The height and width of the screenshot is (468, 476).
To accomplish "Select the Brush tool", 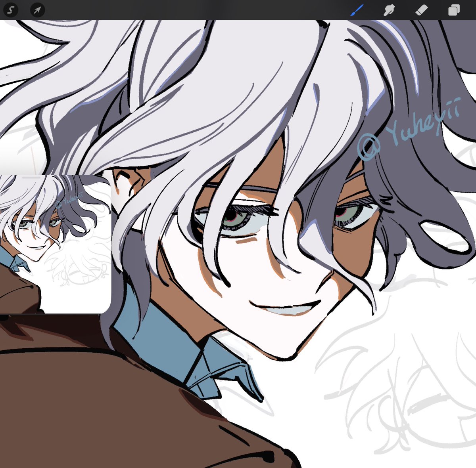I will pos(357,10).
